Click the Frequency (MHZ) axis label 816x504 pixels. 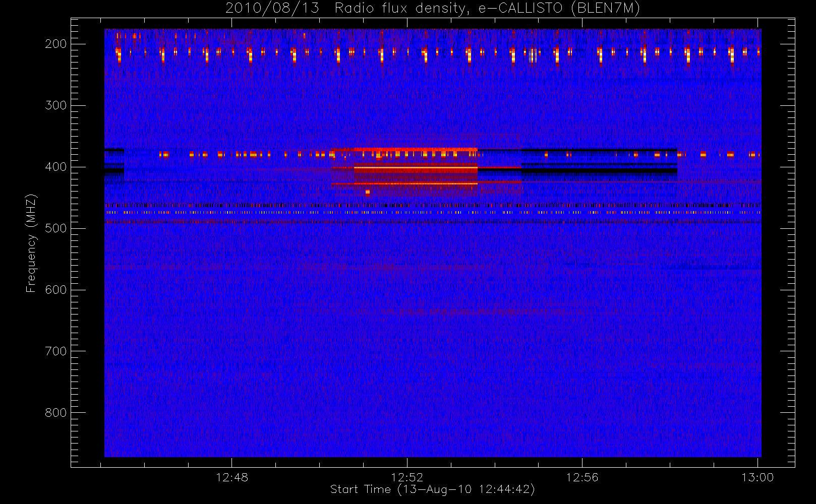(31, 243)
